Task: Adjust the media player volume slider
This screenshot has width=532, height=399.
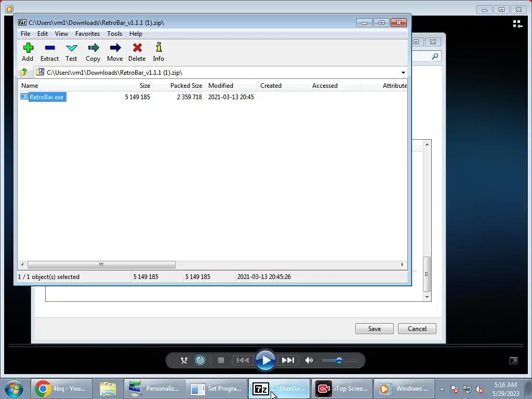Action: tap(339, 361)
